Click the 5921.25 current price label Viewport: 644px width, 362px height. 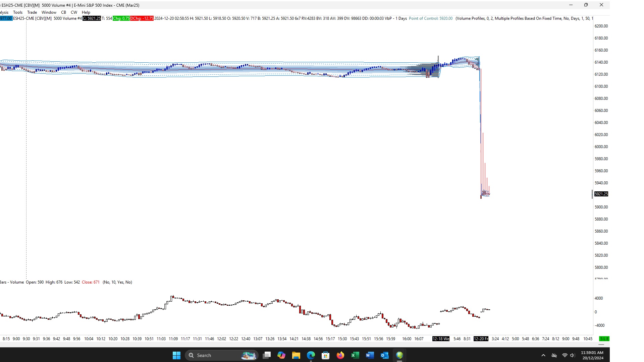pos(601,194)
